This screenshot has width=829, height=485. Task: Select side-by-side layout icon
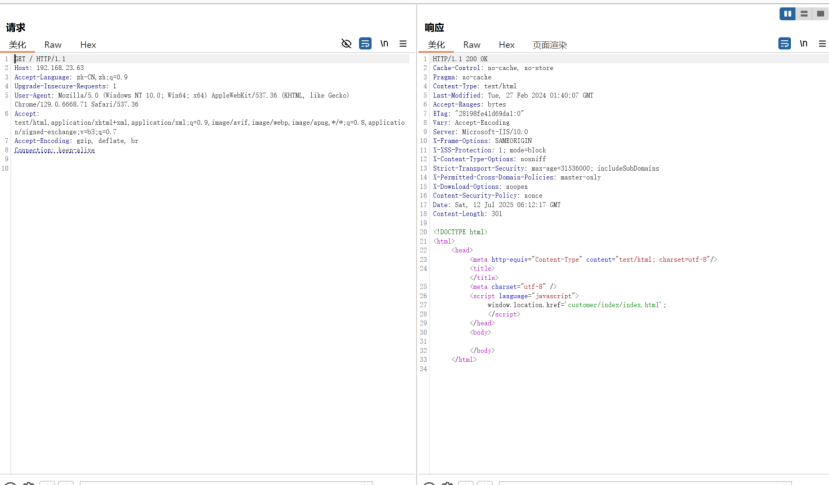787,14
